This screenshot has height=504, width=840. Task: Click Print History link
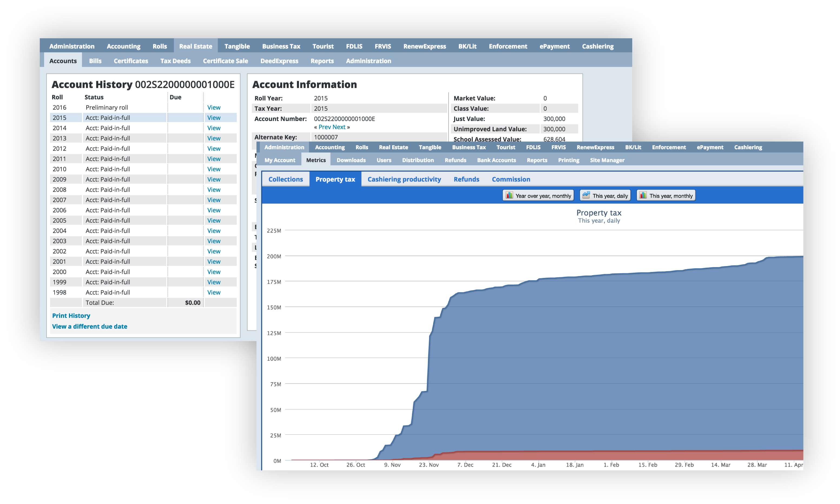[x=71, y=316]
